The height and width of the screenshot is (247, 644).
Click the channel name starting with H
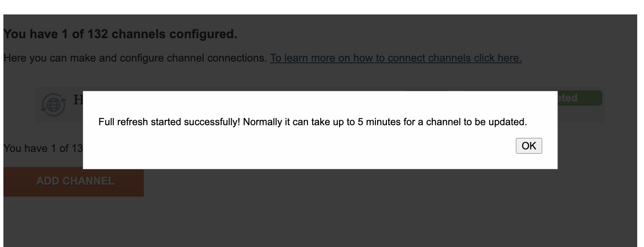(78, 101)
